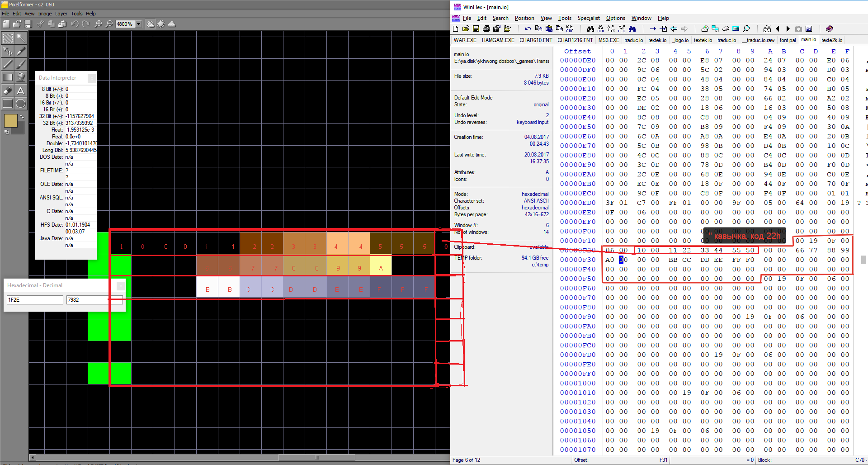Viewport: 868px width, 465px height.
Task: Switch to the font.pal tab
Action: 788,40
